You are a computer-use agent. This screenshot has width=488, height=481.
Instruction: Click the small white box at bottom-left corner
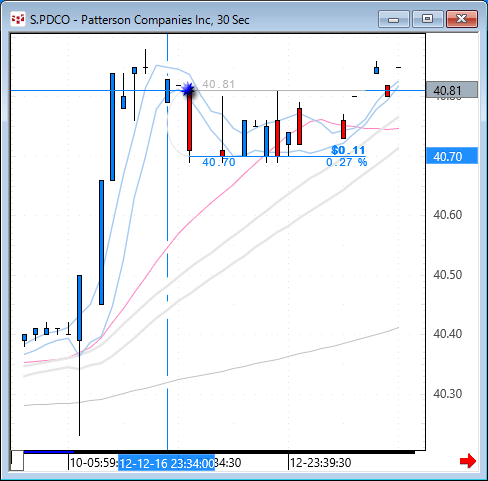point(17,461)
